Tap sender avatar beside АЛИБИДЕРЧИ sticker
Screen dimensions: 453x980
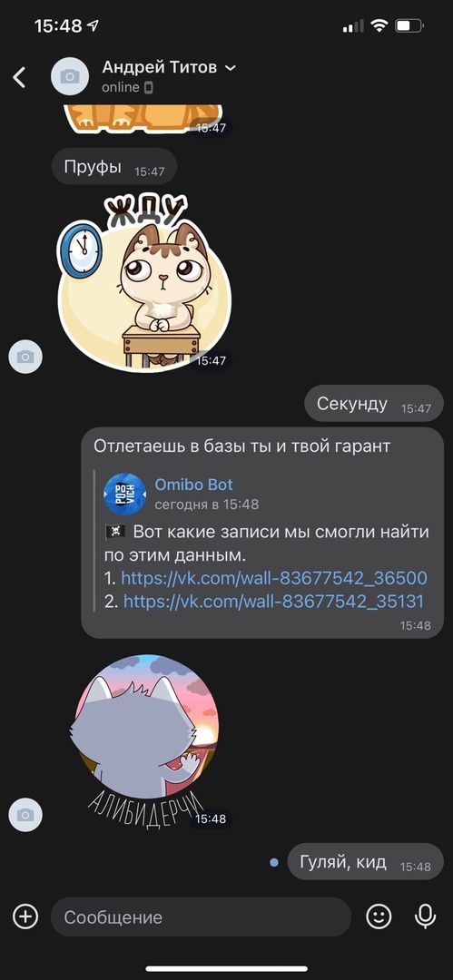click(25, 814)
